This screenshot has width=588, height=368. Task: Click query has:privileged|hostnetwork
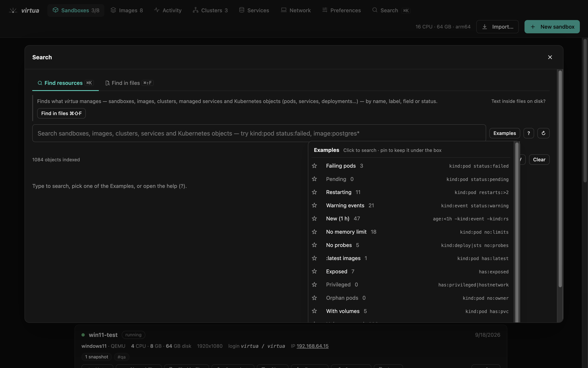[473, 285]
